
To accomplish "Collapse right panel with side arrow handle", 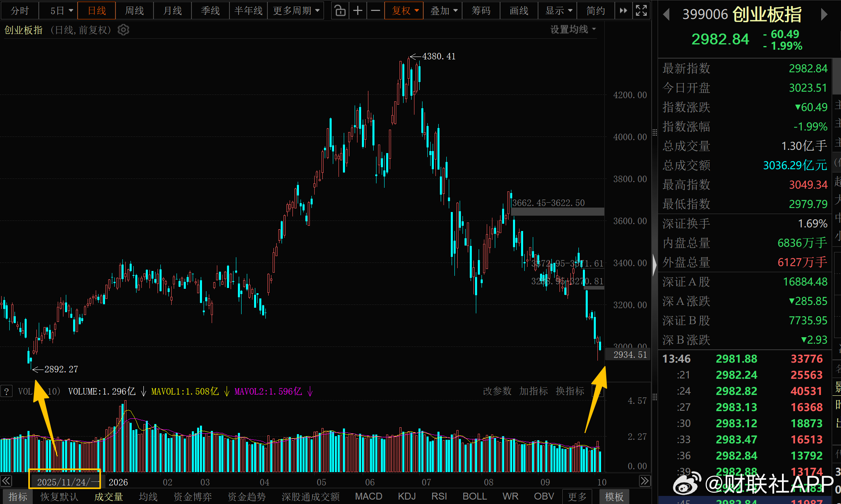I will pyautogui.click(x=654, y=265).
